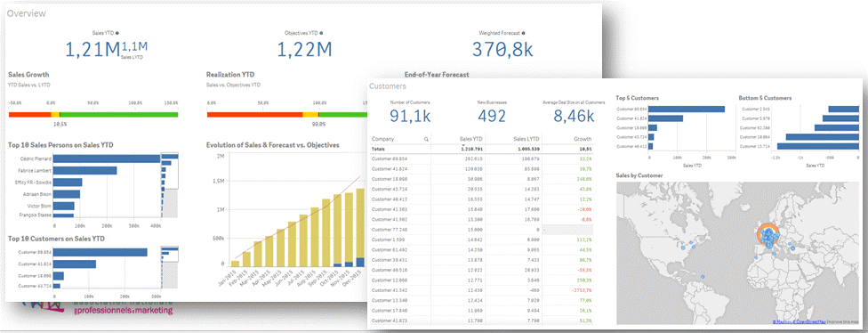Screen dimensions: 868x333
Task: Select Customer 1.599 table row
Action: (482, 239)
